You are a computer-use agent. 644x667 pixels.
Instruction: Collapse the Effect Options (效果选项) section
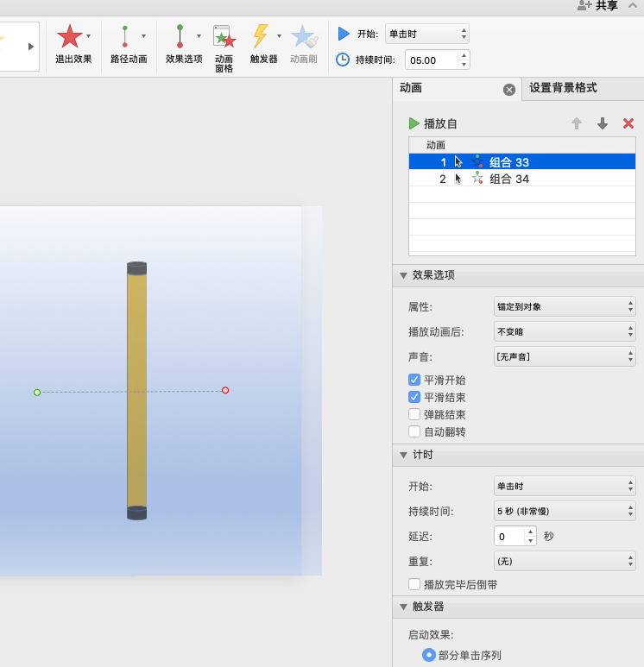403,275
